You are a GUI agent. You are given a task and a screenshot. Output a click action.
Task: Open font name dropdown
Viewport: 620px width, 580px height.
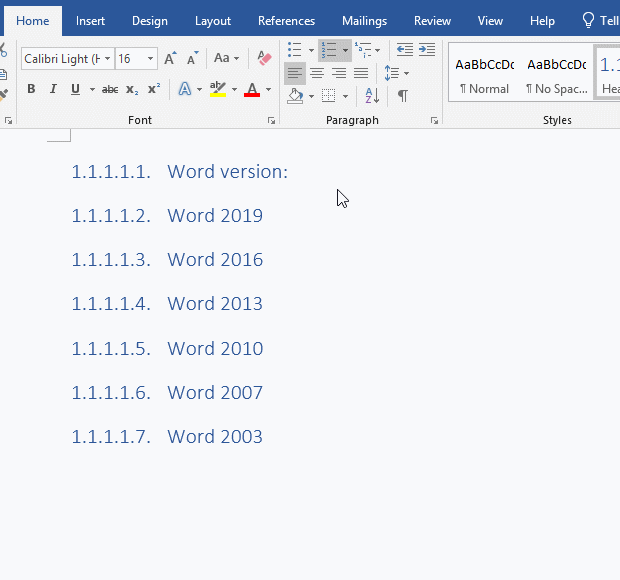[108, 59]
